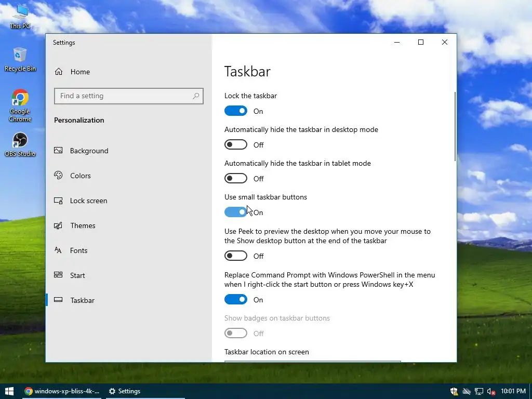
Task: Toggle Replace Command Prompt with PowerShell switch
Action: [236, 299]
